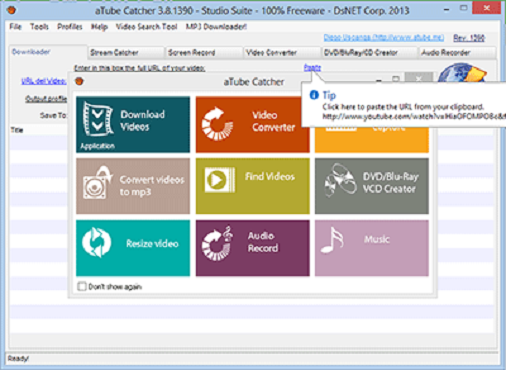Click the globe logo in the main window
Screen dimensions: 506x370
[x=462, y=73]
